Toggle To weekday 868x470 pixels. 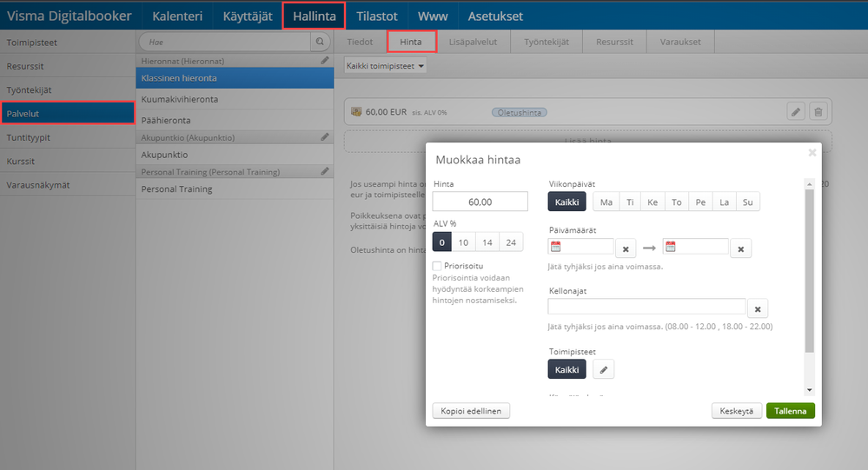point(677,202)
